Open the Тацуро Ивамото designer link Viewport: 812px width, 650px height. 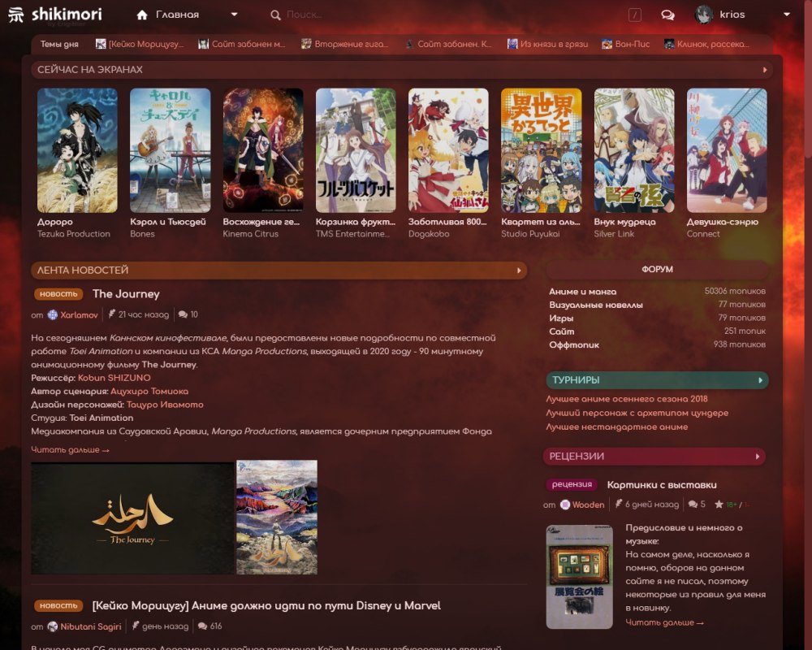[165, 405]
